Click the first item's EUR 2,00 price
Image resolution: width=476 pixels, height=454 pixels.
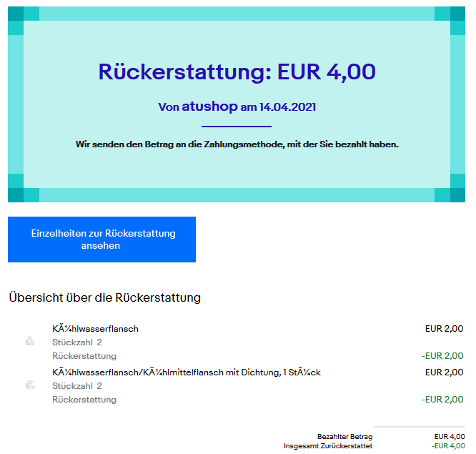click(x=444, y=329)
